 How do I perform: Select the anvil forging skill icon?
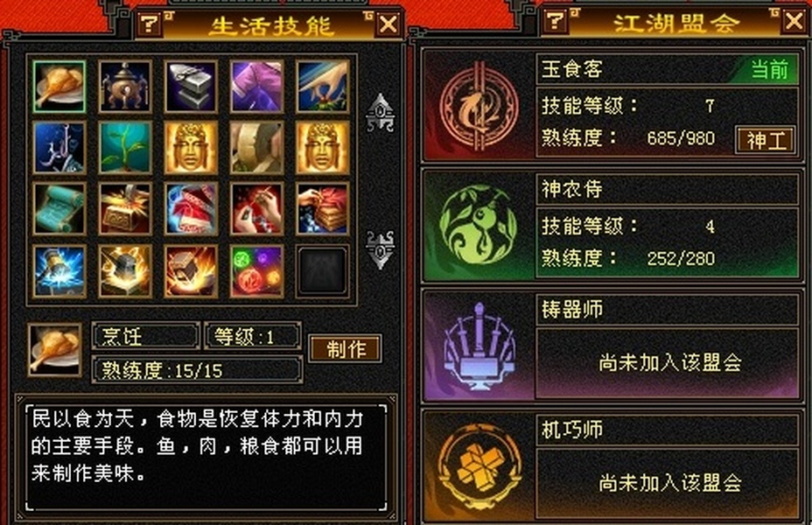coord(191,87)
